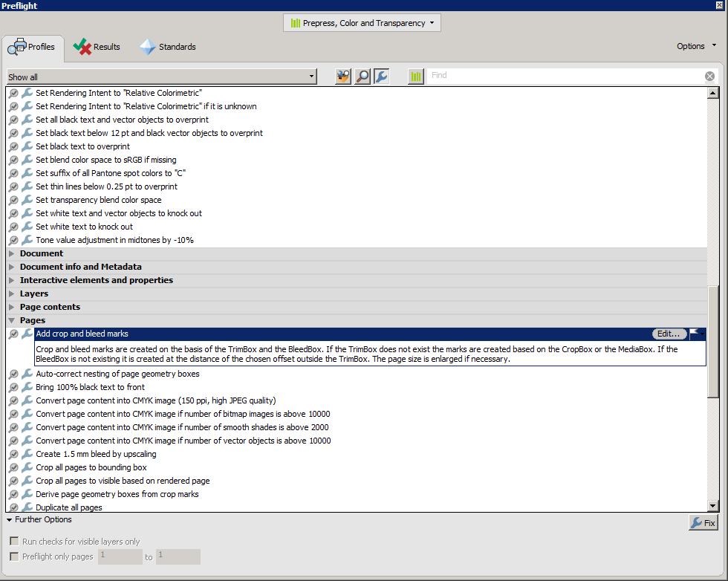Screen dimensions: 728x581
Task: Collapse the Pages group
Action: (x=12, y=320)
